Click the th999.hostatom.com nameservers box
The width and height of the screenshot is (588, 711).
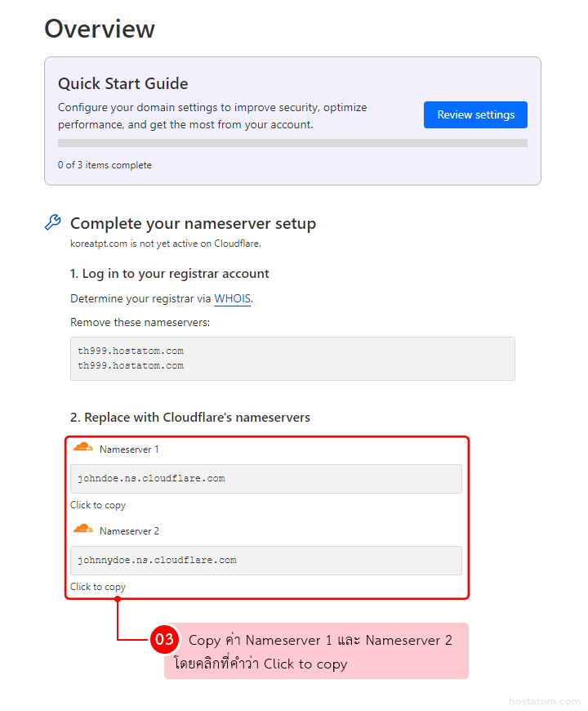point(292,359)
